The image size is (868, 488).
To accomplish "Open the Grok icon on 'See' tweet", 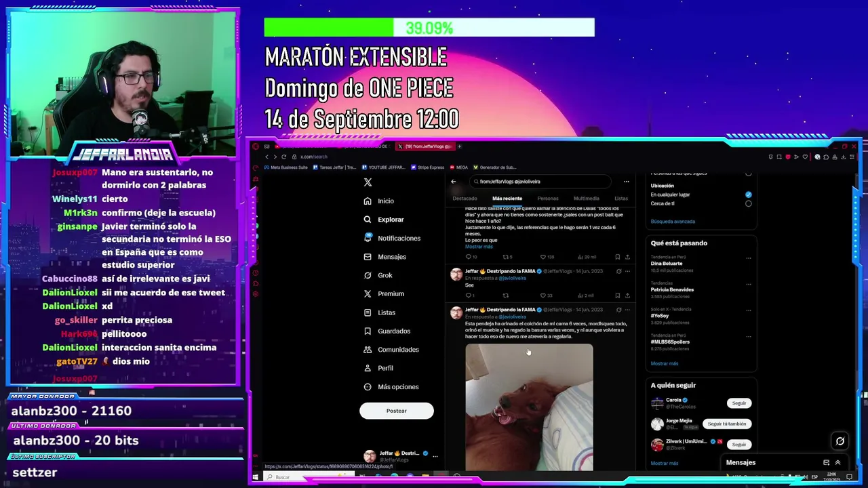I will (x=618, y=271).
